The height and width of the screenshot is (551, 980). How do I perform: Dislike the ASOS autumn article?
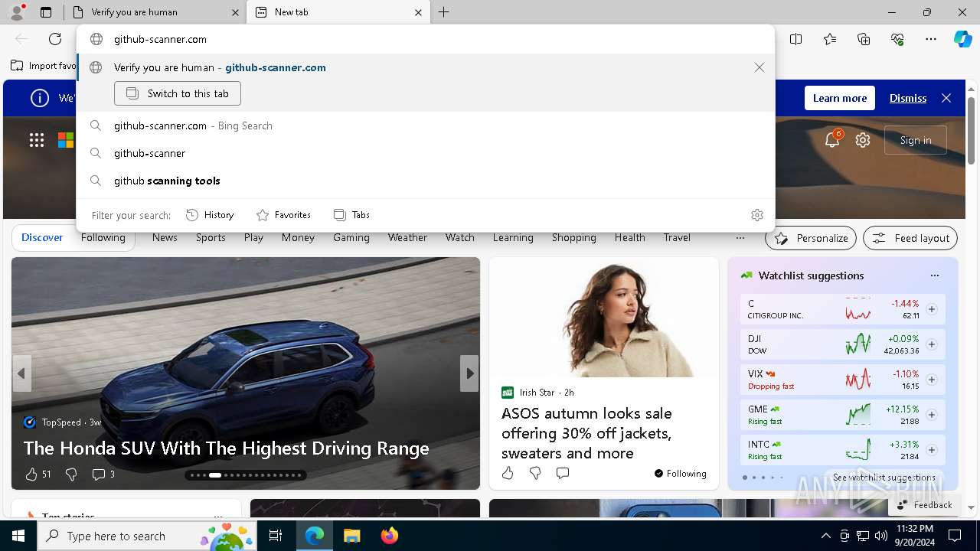click(535, 473)
